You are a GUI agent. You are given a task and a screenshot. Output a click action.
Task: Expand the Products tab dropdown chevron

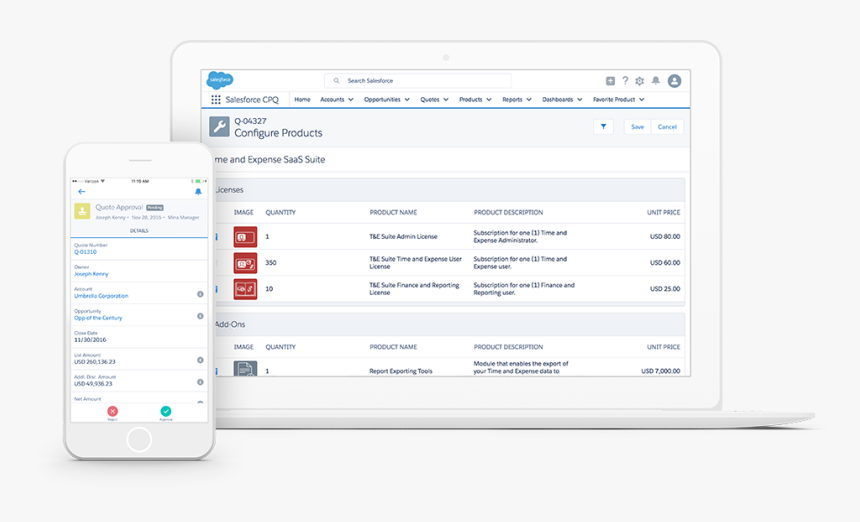click(x=489, y=100)
